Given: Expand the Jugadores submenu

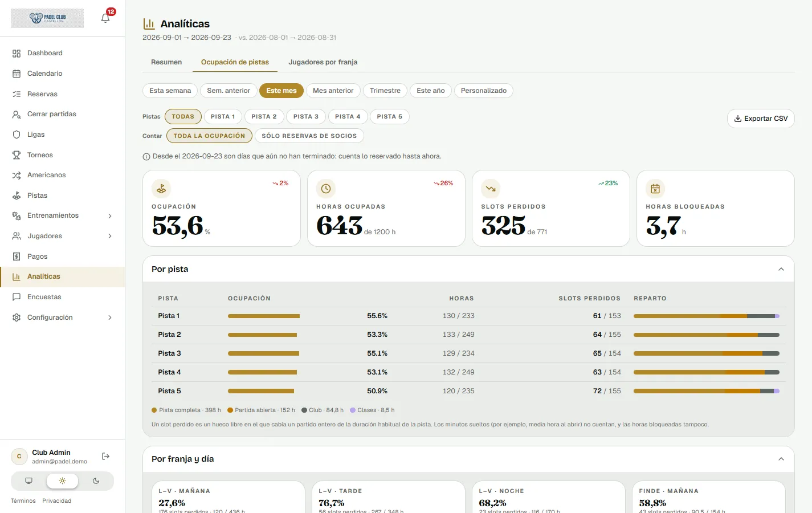Looking at the screenshot, I should pyautogui.click(x=110, y=236).
